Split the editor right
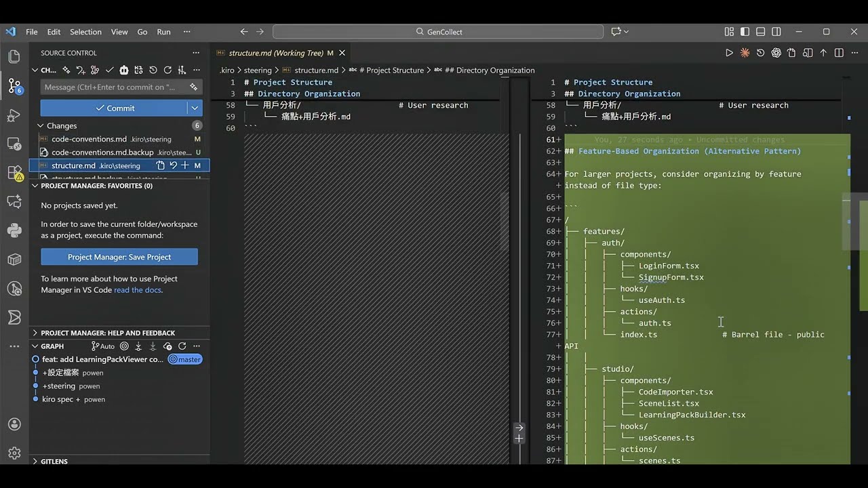 (839, 53)
